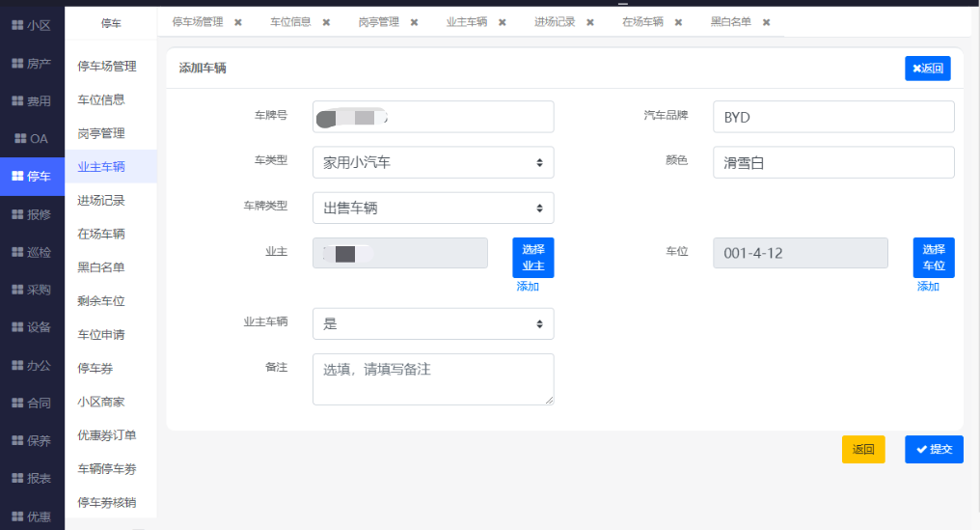Image resolution: width=980 pixels, height=530 pixels.
Task: Close the 业主车辆 tab
Action: pyautogui.click(x=503, y=22)
